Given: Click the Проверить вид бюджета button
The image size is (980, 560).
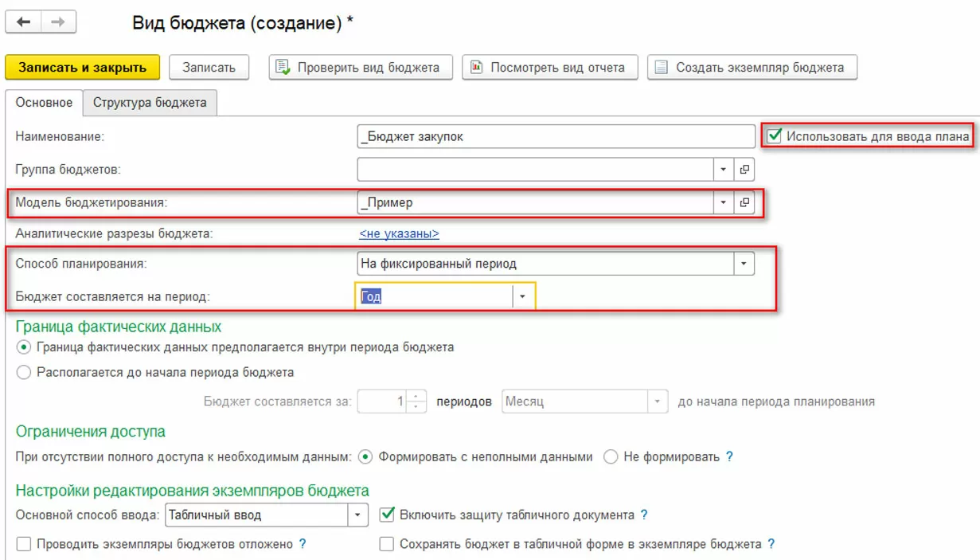Looking at the screenshot, I should coord(361,68).
